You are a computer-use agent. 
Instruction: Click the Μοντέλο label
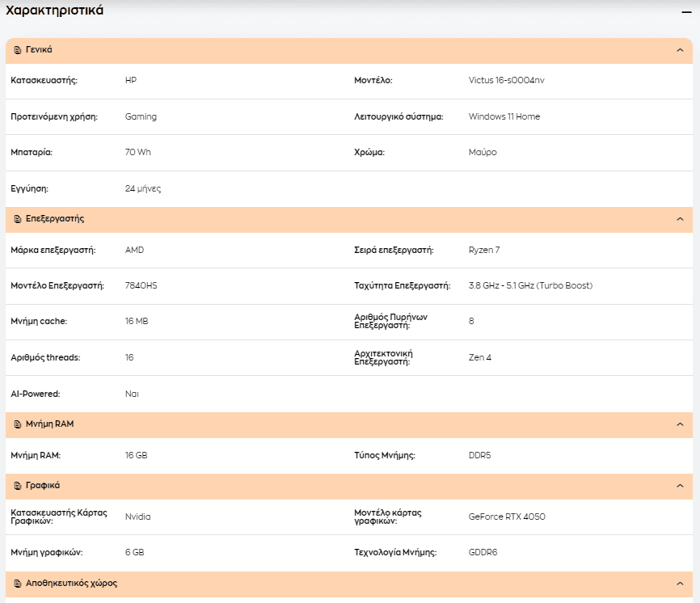373,80
